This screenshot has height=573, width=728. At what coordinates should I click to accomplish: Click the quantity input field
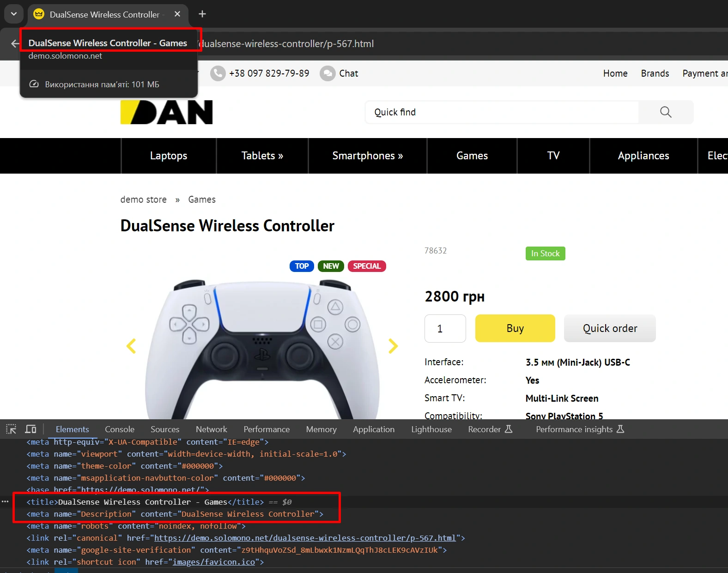[x=445, y=328]
